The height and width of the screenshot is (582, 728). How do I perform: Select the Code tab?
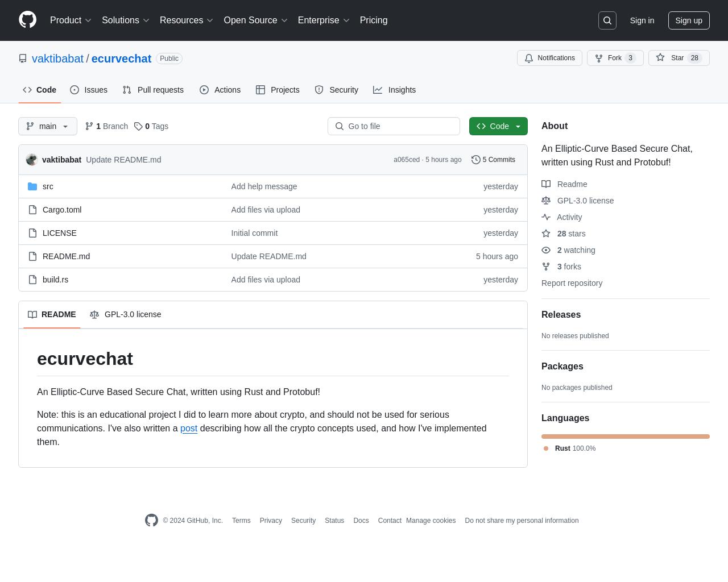(40, 90)
